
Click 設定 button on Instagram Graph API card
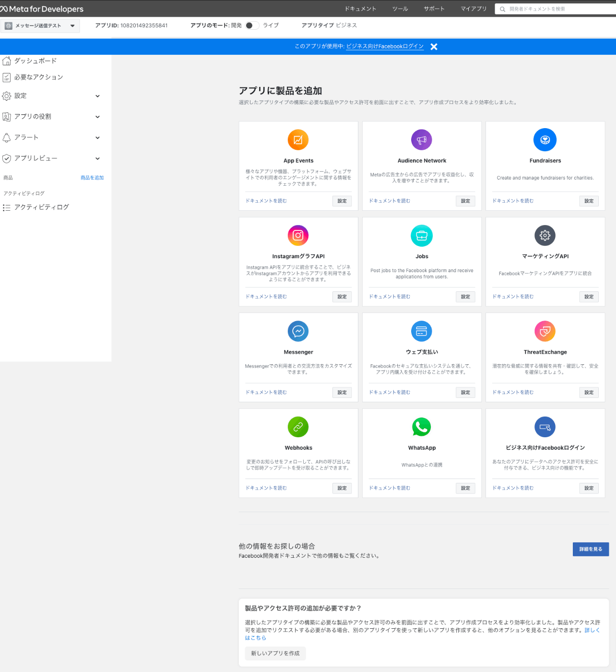point(342,297)
